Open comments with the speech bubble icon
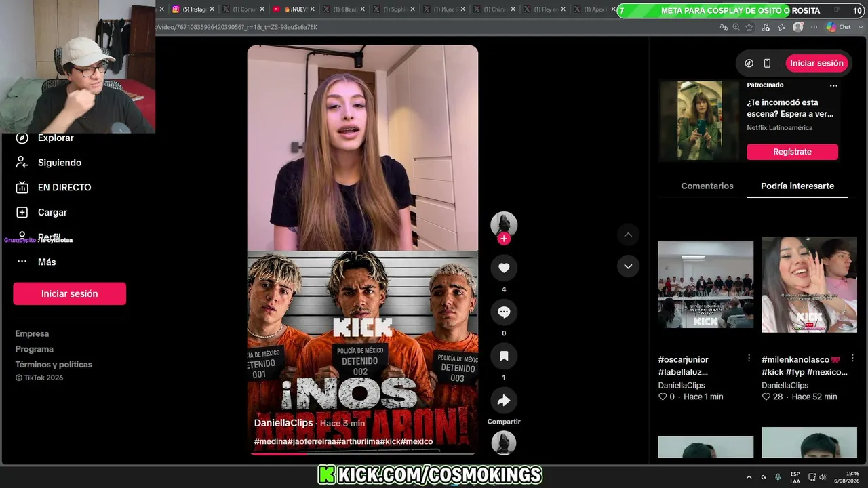The height and width of the screenshot is (488, 868). click(x=504, y=312)
